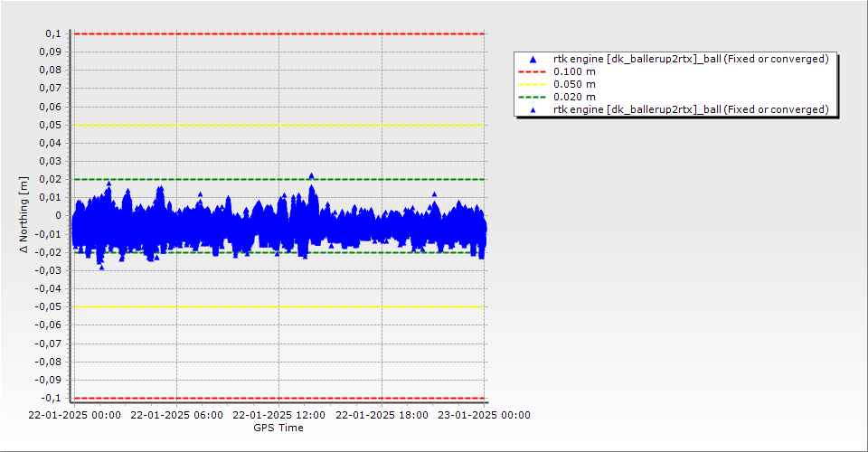Click the green dashed line legend swatch
Screen dimensions: 868x452
pyautogui.click(x=532, y=98)
